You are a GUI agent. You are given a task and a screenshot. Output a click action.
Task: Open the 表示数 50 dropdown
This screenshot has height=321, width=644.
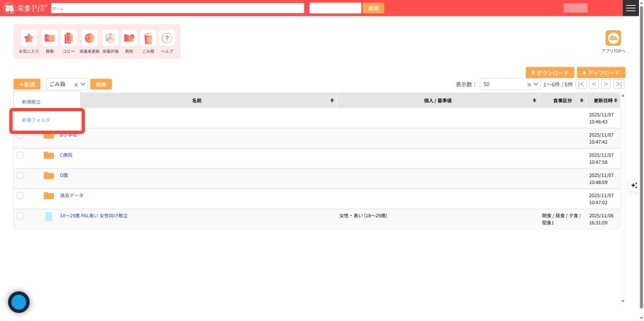point(535,84)
